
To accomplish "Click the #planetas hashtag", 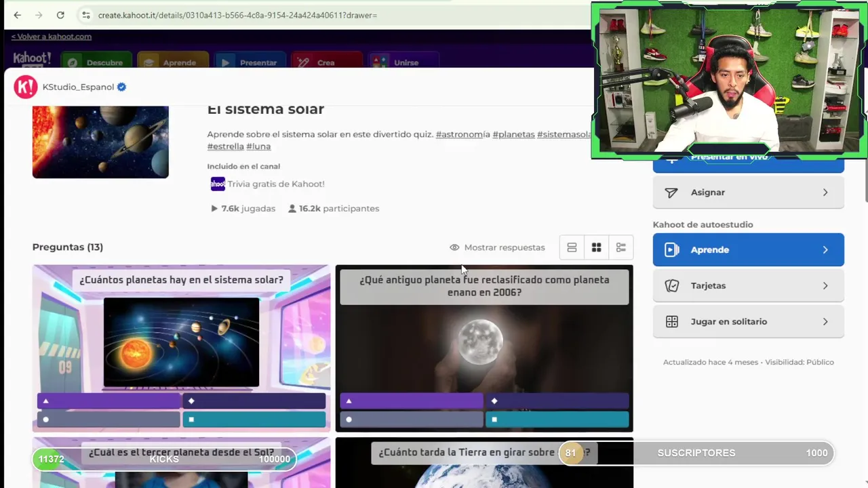I will [513, 134].
